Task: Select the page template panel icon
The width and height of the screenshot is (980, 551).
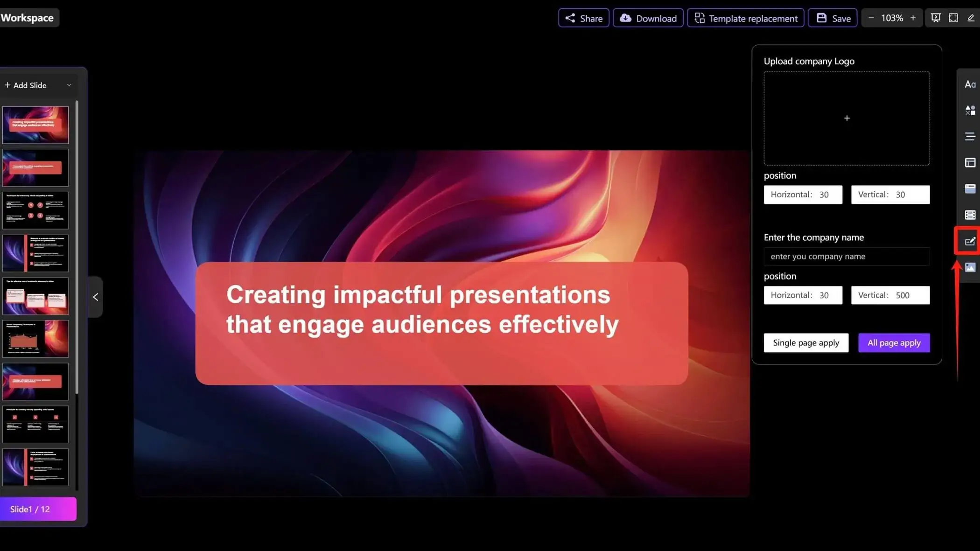Action: point(971,188)
